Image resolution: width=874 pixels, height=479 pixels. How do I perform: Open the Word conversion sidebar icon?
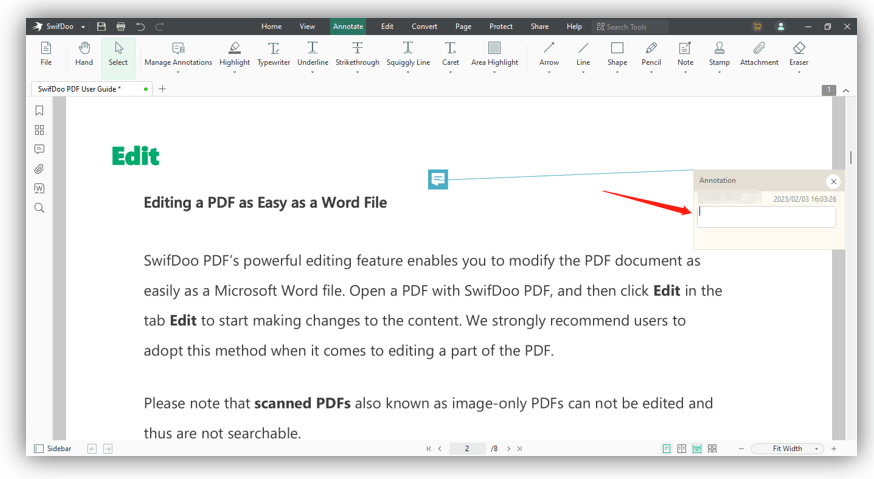pyautogui.click(x=39, y=188)
